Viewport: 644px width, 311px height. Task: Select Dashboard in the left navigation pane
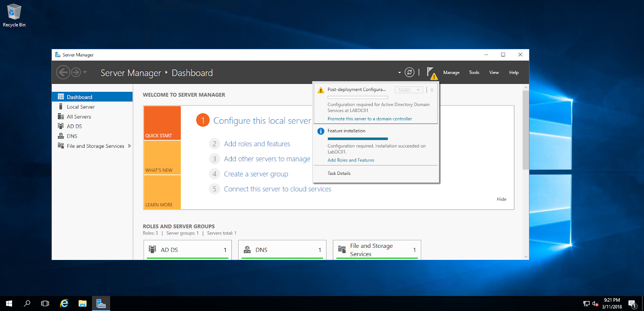pyautogui.click(x=92, y=97)
